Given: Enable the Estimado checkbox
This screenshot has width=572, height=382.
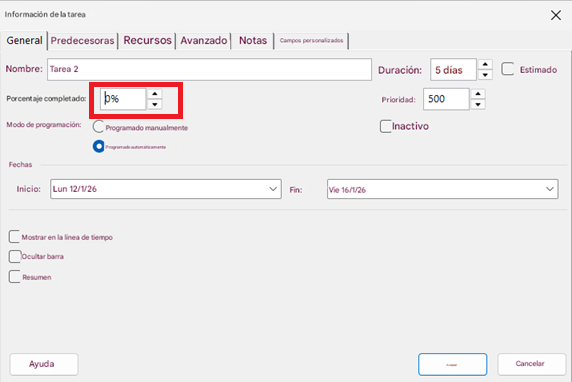Looking at the screenshot, I should tap(507, 69).
